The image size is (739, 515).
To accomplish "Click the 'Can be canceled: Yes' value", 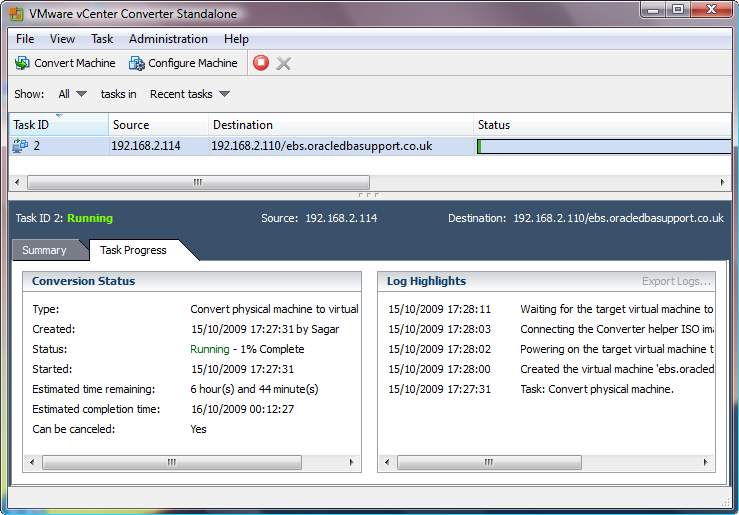I will 198,429.
